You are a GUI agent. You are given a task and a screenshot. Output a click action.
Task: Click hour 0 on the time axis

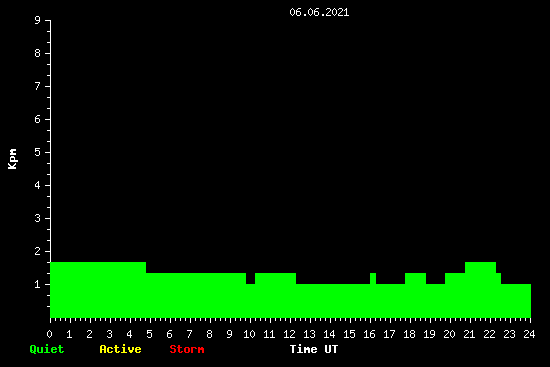49,334
